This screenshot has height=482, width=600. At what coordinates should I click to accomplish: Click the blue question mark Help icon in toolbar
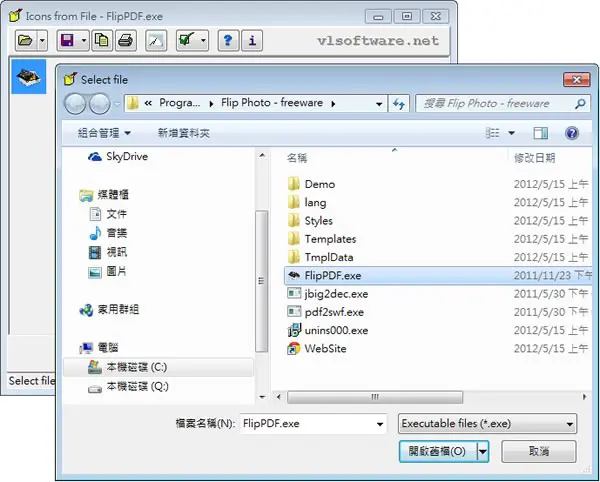(x=228, y=40)
